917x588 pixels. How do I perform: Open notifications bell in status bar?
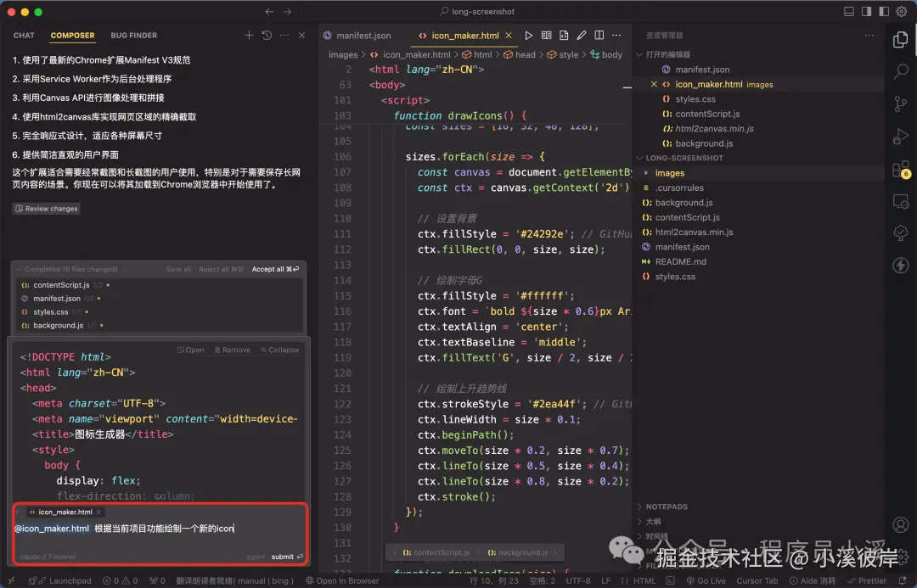(x=903, y=580)
